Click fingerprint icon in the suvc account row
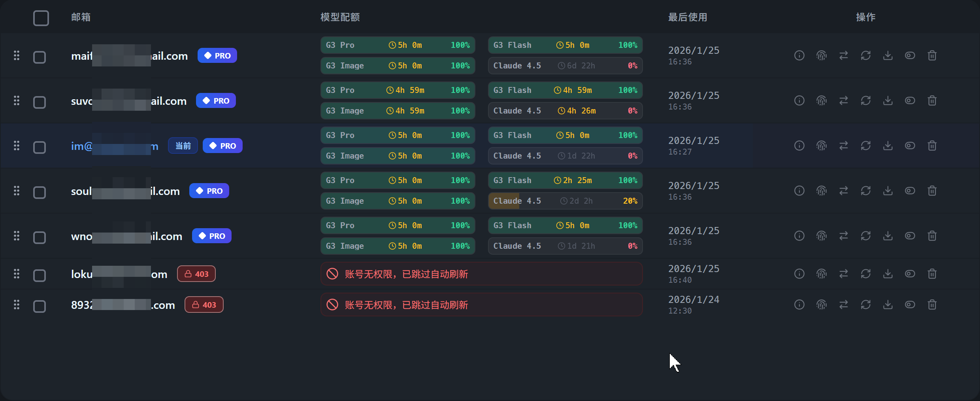The width and height of the screenshot is (980, 401). 822,101
